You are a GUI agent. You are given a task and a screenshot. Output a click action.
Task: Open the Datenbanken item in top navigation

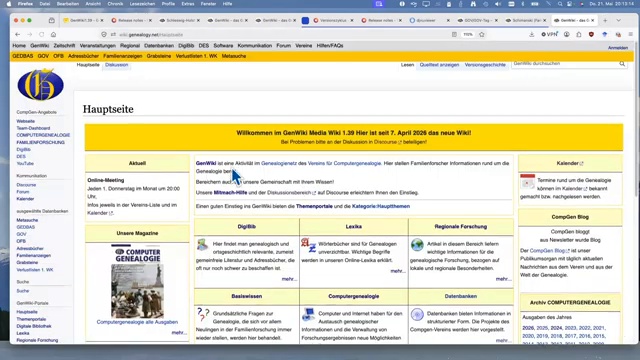click(159, 46)
